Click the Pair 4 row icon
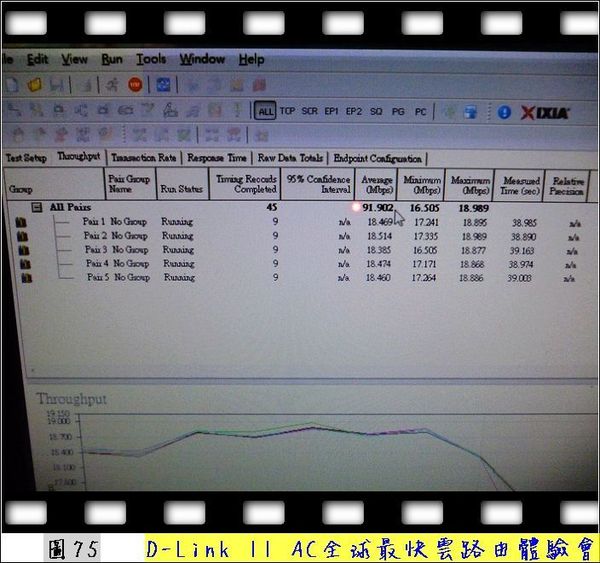 [x=25, y=264]
